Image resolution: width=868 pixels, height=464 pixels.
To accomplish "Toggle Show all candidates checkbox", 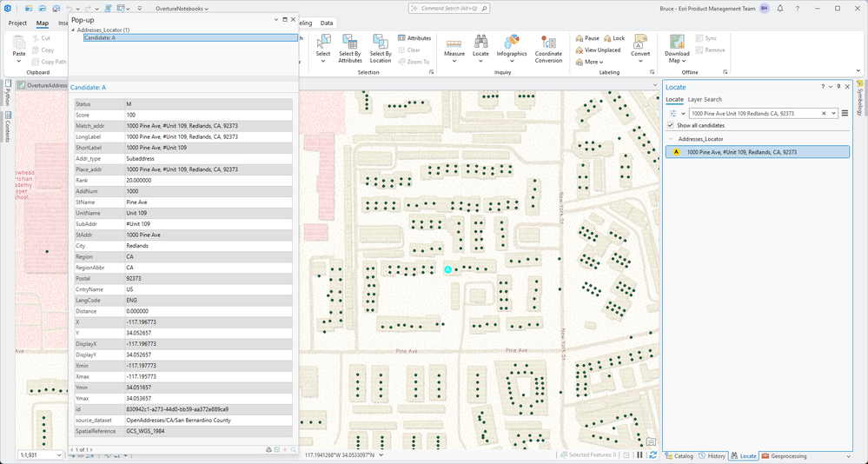I will pyautogui.click(x=671, y=126).
